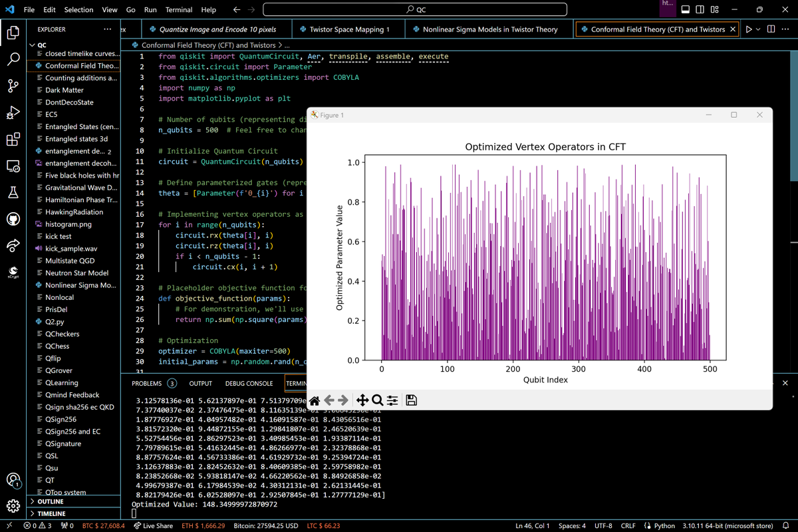Expand the TIMELINE section
The width and height of the screenshot is (798, 532).
click(51, 513)
